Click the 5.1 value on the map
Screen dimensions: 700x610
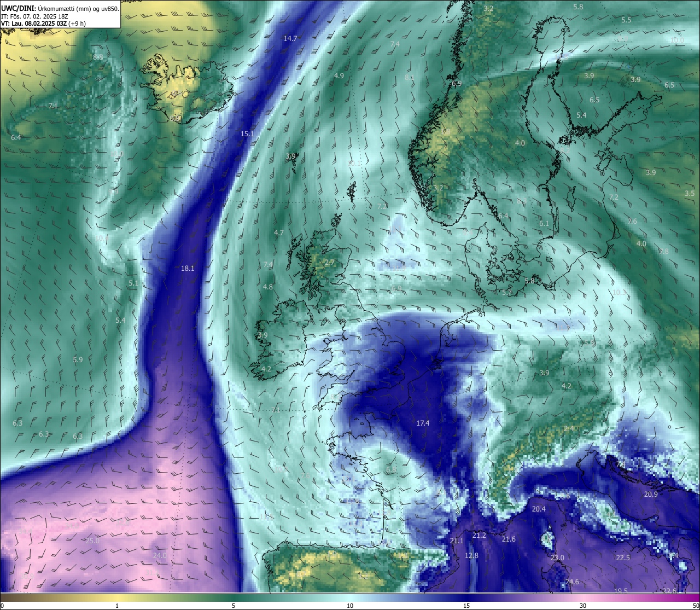pos(133,283)
